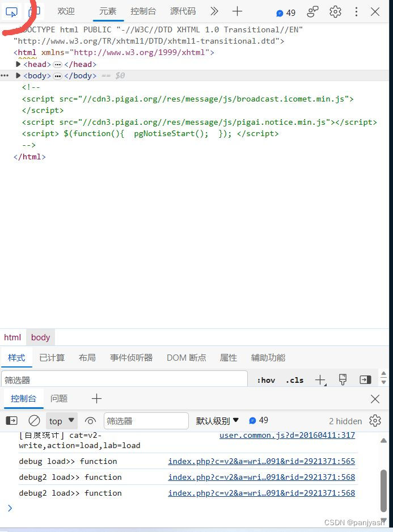Switch to the 元素 tab
The width and height of the screenshot is (393, 532).
(108, 11)
